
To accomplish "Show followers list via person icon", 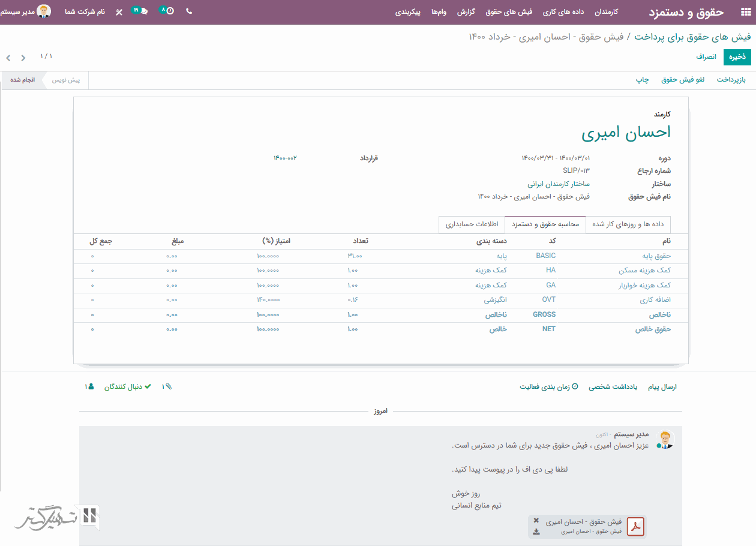I will point(89,387).
